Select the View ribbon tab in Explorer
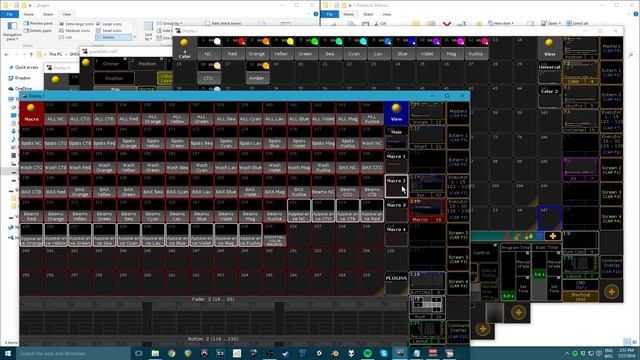This screenshot has width=640, height=360. [67, 14]
